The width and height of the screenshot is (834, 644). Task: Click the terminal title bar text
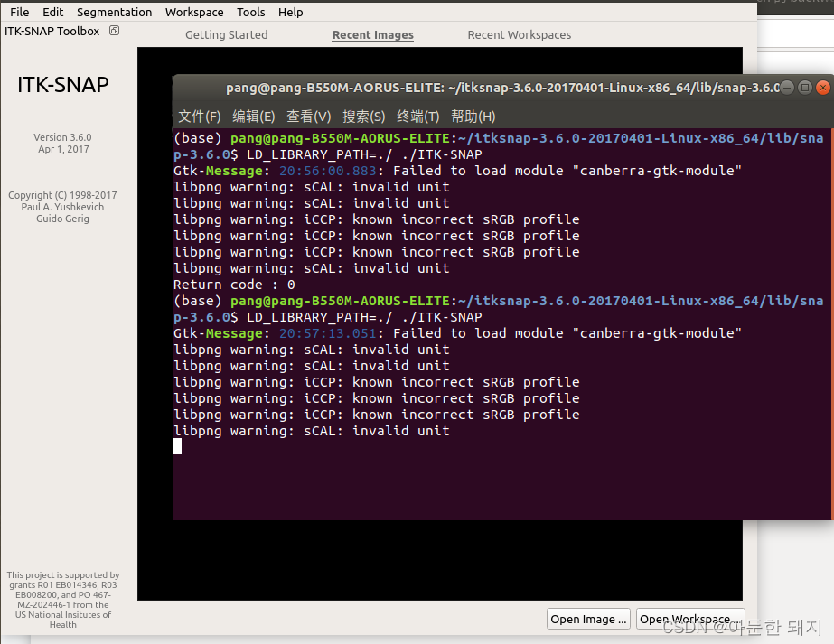click(x=502, y=88)
